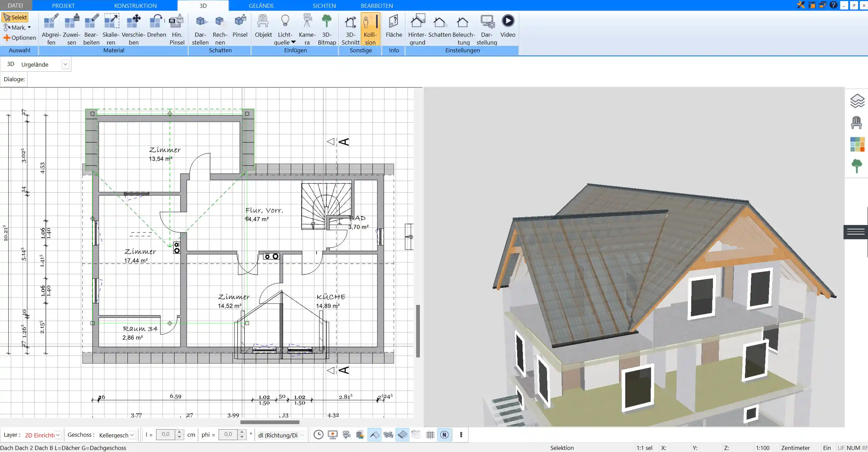868x452 pixels.
Task: Click the l length input field
Action: click(166, 435)
